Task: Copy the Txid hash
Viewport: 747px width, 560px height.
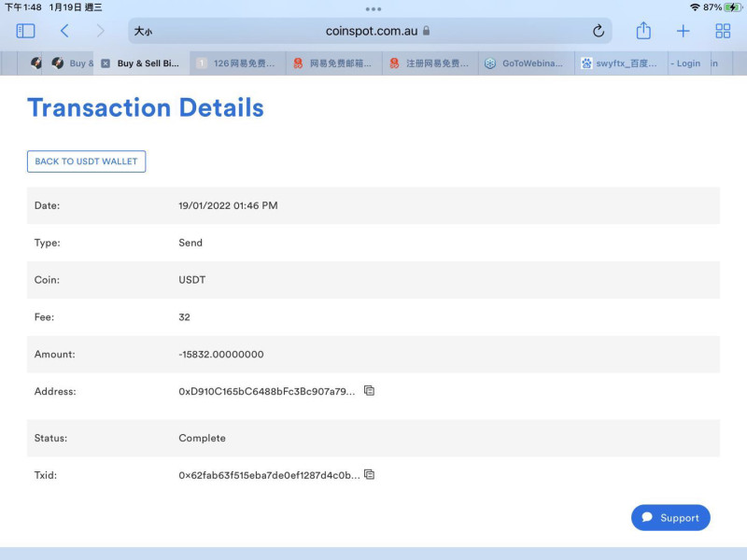Action: 369,475
